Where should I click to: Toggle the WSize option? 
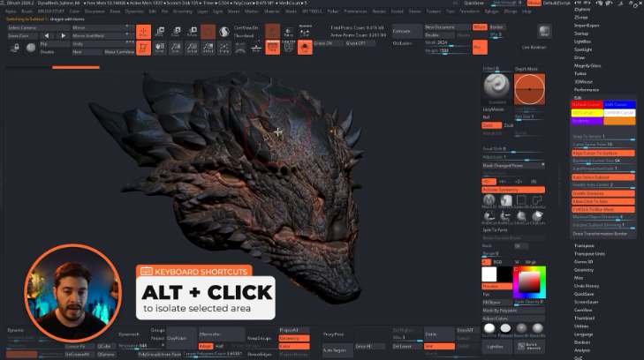pyautogui.click(x=480, y=27)
